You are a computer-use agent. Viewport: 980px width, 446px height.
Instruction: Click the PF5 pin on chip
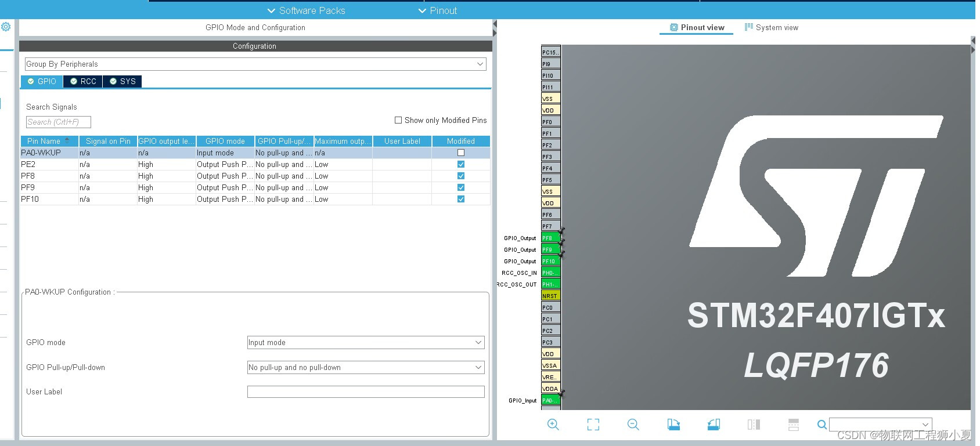(550, 180)
